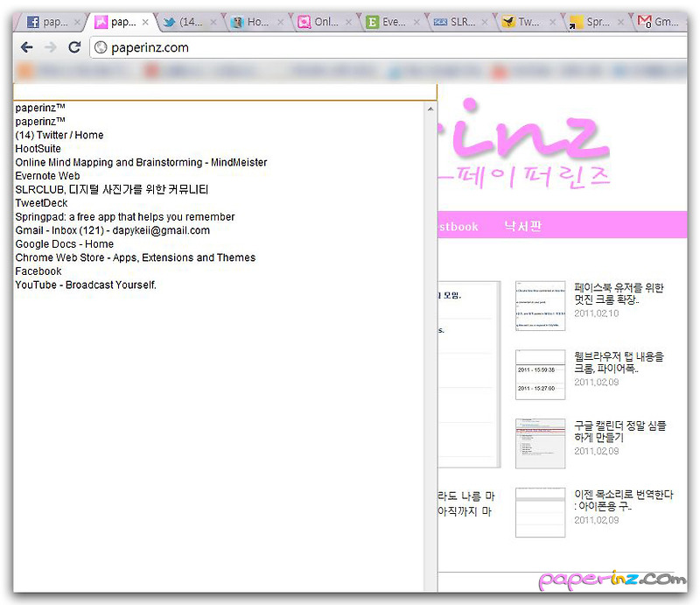Screen dimensions: 700x605
Task: Click the pink paperinz header logo
Action: click(x=524, y=142)
